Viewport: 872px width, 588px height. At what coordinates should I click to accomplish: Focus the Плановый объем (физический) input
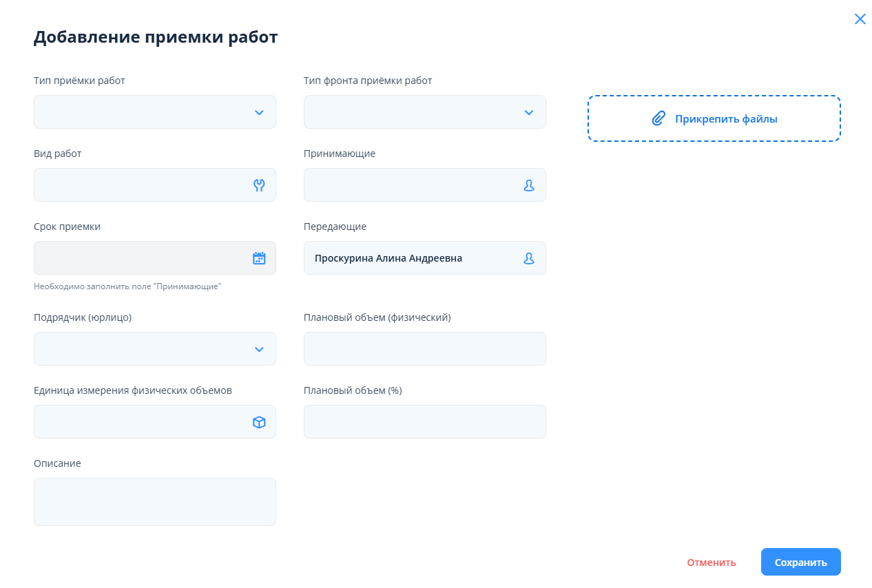[424, 349]
